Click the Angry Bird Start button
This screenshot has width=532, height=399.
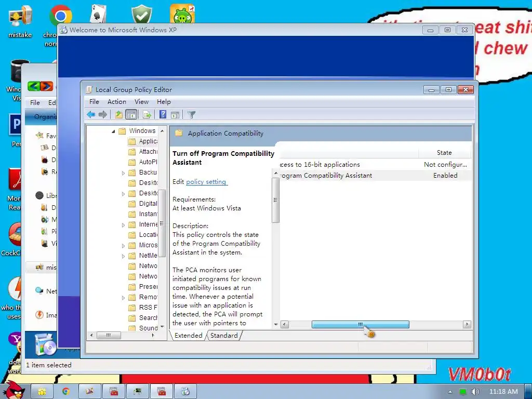coord(14,390)
